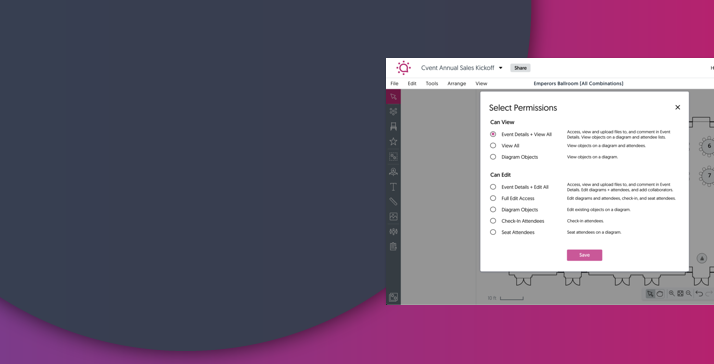Screen dimensions: 714x364
Task: Select the View All radio option
Action: tap(493, 146)
